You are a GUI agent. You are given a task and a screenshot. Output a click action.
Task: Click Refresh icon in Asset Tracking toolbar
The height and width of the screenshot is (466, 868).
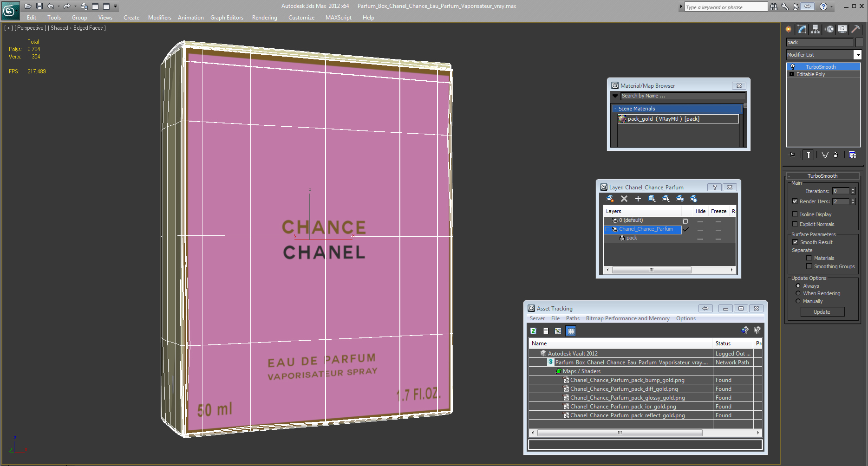533,331
